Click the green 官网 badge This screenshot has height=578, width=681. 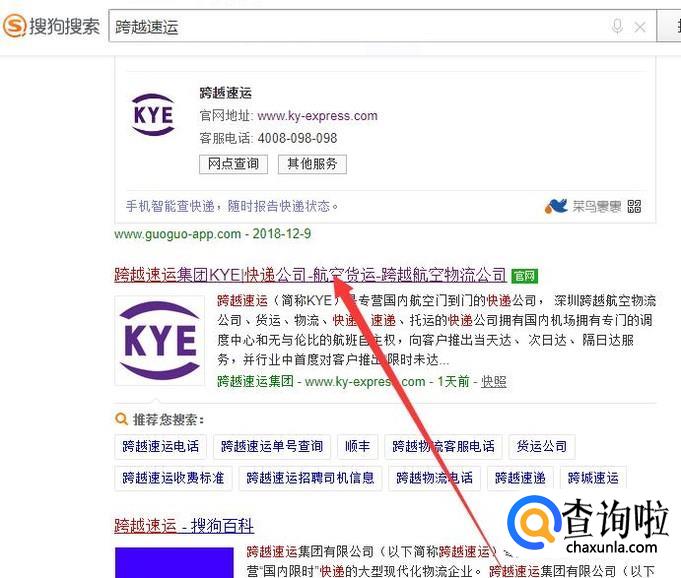coord(525,276)
